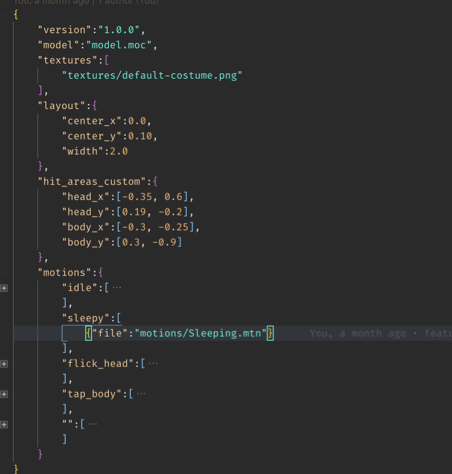Expand the folded empty-key "" array
Viewport: 452px width, 474px height.
4,425
